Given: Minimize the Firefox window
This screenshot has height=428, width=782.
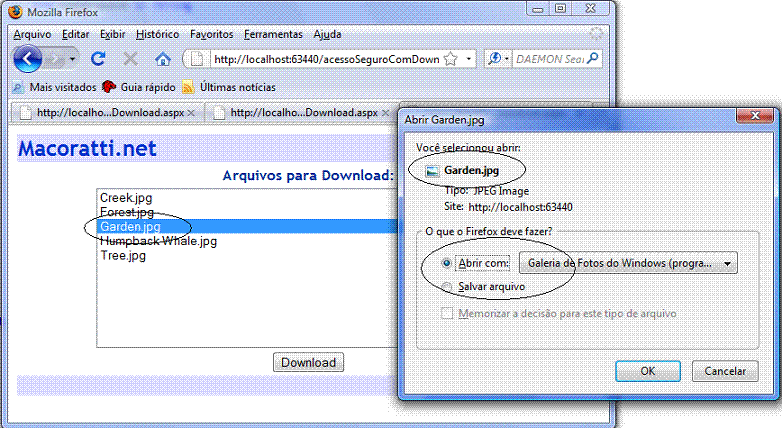Looking at the screenshot, I should pyautogui.click(x=538, y=8).
